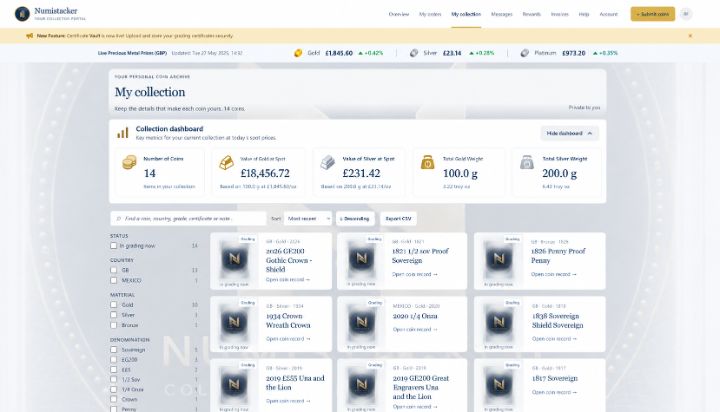
Task: Enable the Gold material filter
Action: [x=113, y=305]
